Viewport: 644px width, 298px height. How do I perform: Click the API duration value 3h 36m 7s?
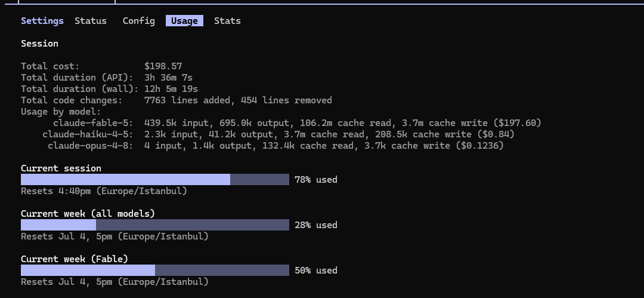click(168, 78)
